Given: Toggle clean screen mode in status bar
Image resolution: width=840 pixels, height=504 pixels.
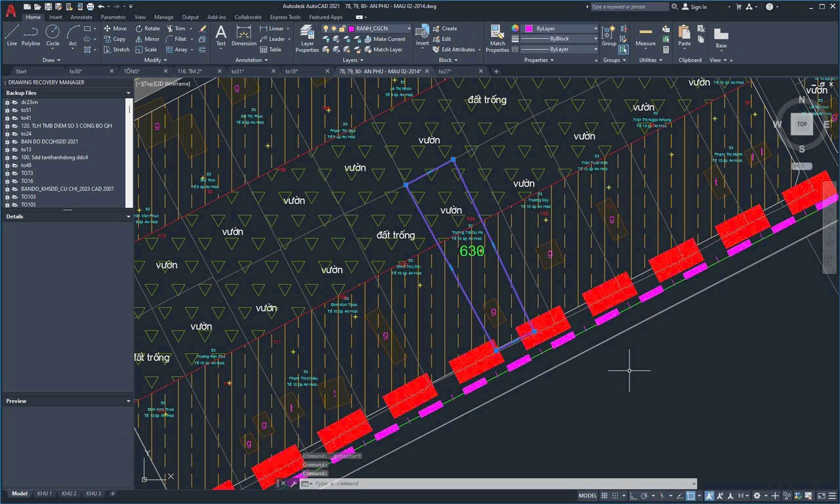Looking at the screenshot, I should pos(820,495).
